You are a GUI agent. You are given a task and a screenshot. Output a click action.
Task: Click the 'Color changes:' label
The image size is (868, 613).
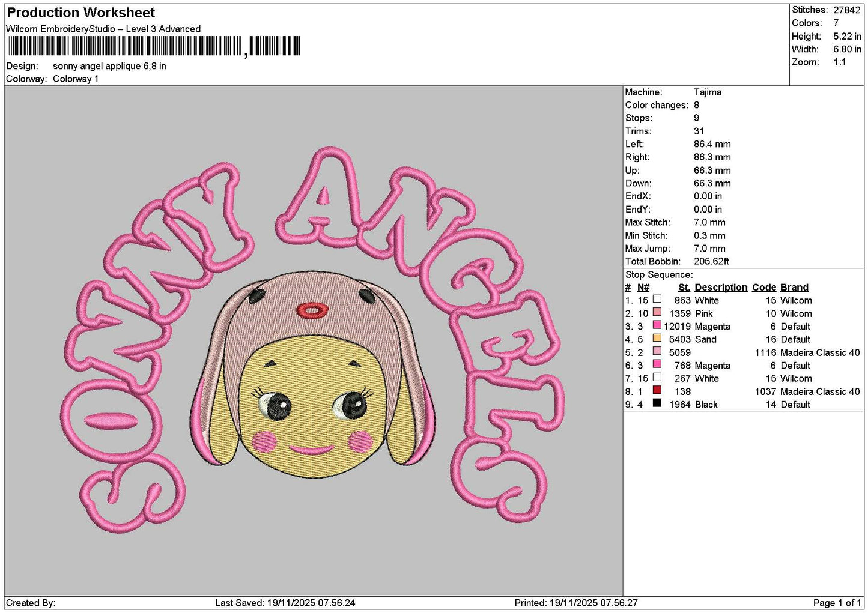click(657, 105)
